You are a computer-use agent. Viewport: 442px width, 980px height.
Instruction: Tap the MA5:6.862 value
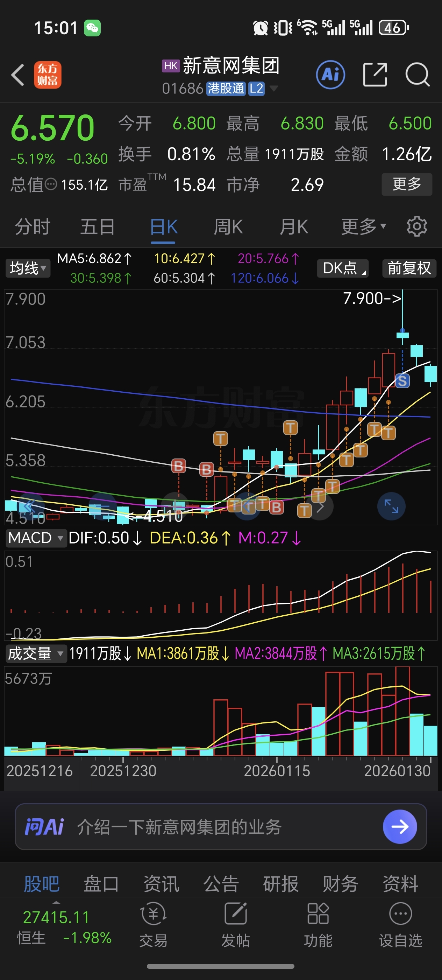point(94,259)
